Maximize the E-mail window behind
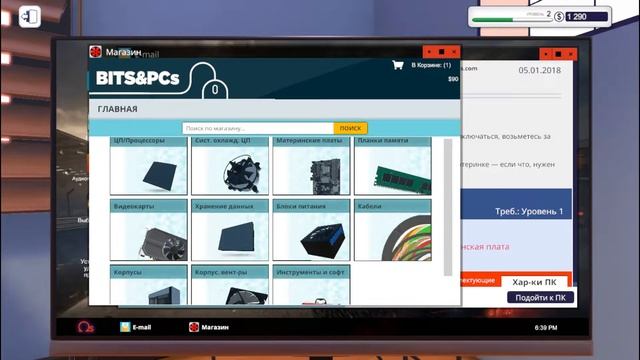 [x=558, y=54]
